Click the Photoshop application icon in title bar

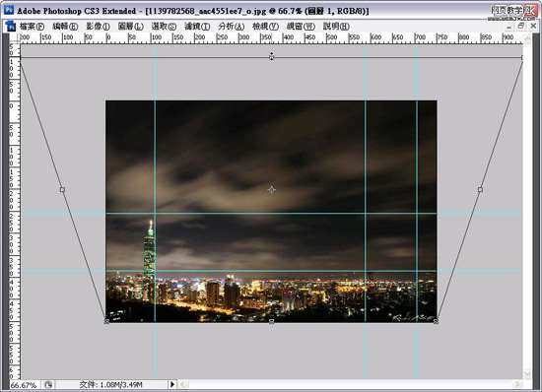click(x=8, y=11)
